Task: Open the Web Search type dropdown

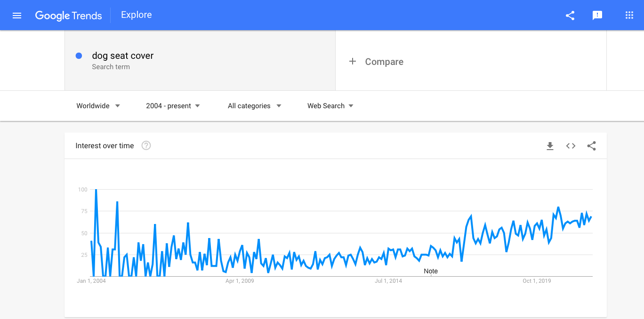Action: (x=330, y=106)
